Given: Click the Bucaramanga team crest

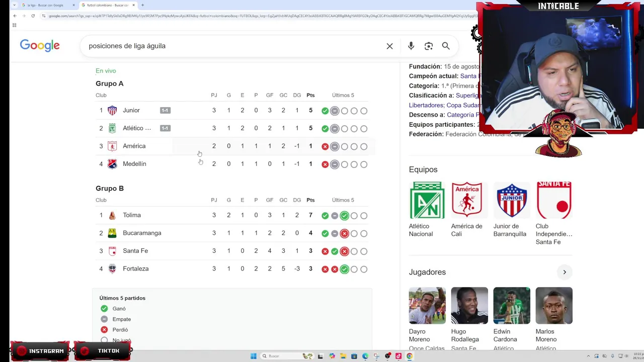Looking at the screenshot, I should click(x=112, y=233).
